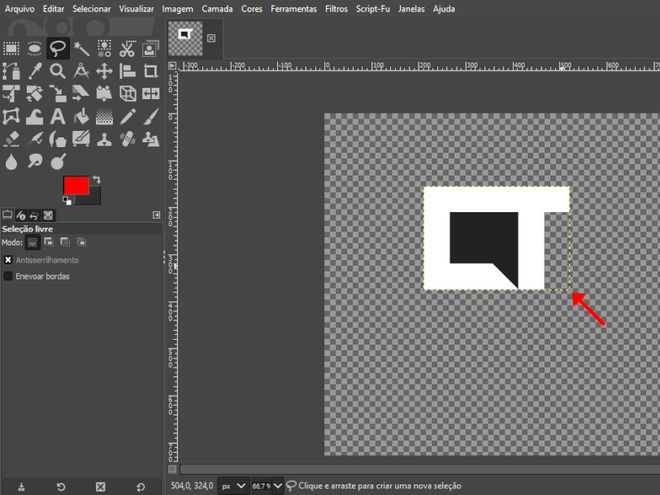Viewport: 660px width, 495px height.
Task: Select the Scale tool
Action: coord(58,93)
